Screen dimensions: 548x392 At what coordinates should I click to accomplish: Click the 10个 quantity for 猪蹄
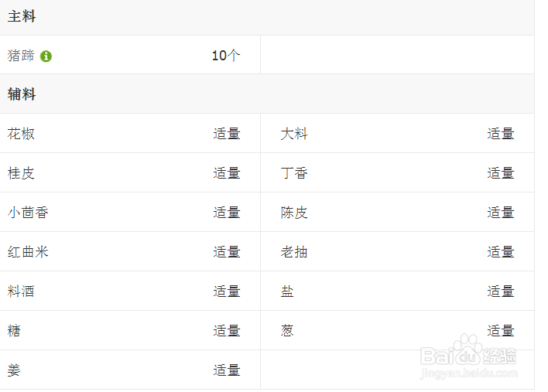[x=226, y=56]
